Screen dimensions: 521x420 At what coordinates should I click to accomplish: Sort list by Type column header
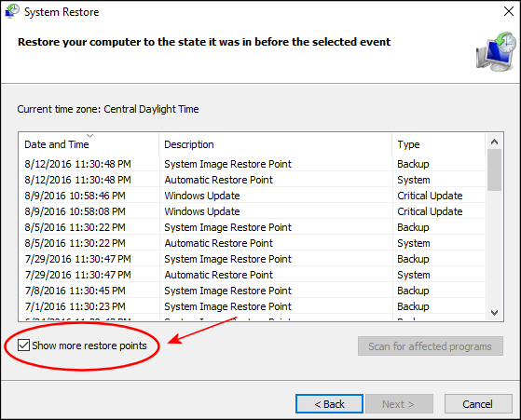[439, 144]
